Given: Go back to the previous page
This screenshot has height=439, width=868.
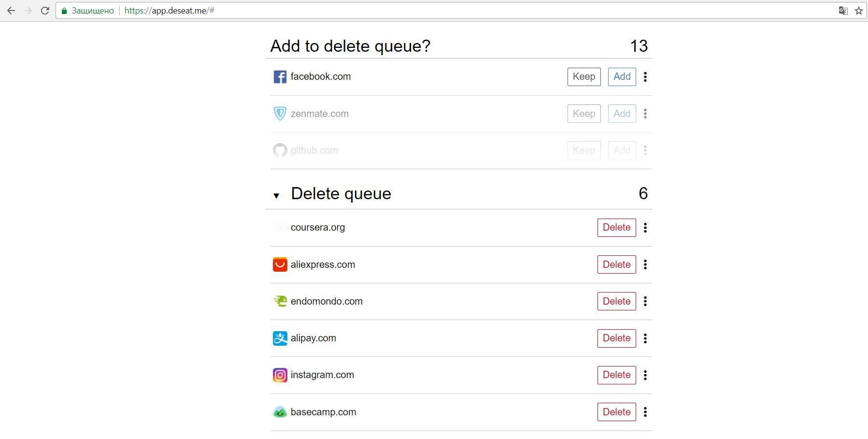Looking at the screenshot, I should tap(11, 11).
